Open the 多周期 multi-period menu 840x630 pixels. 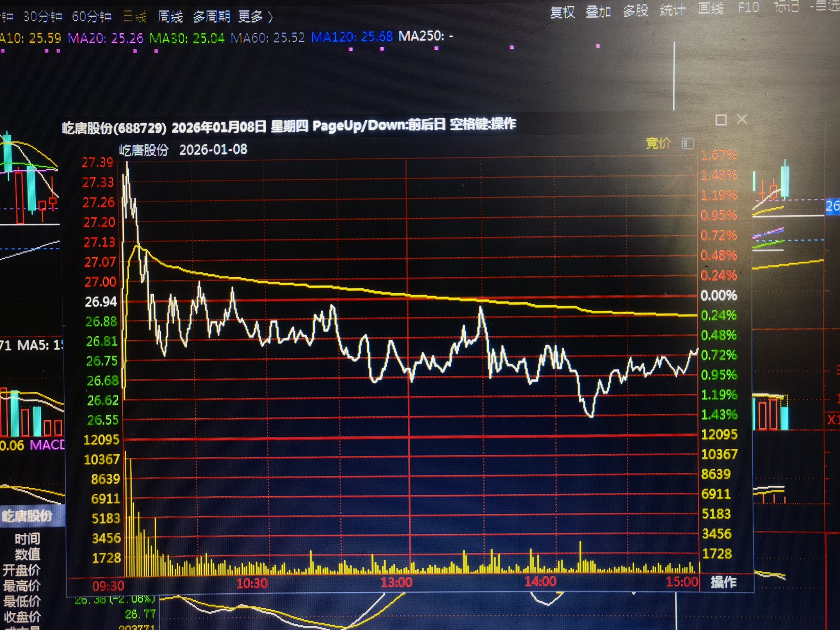pyautogui.click(x=211, y=17)
